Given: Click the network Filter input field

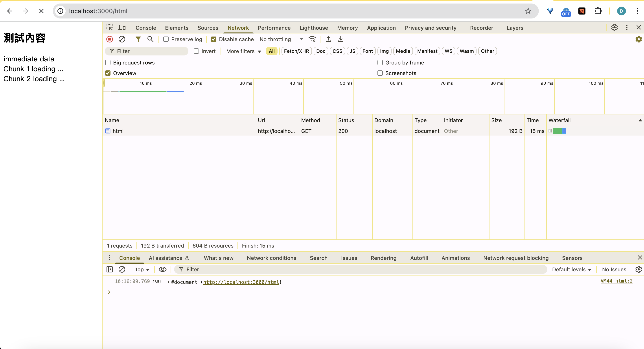Looking at the screenshot, I should [150, 51].
